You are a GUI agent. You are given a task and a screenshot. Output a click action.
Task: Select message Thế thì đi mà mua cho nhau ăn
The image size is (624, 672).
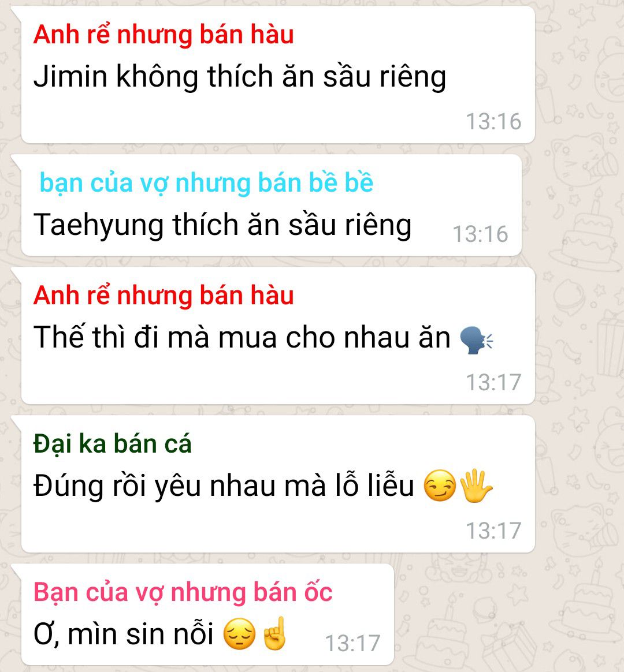point(242,338)
